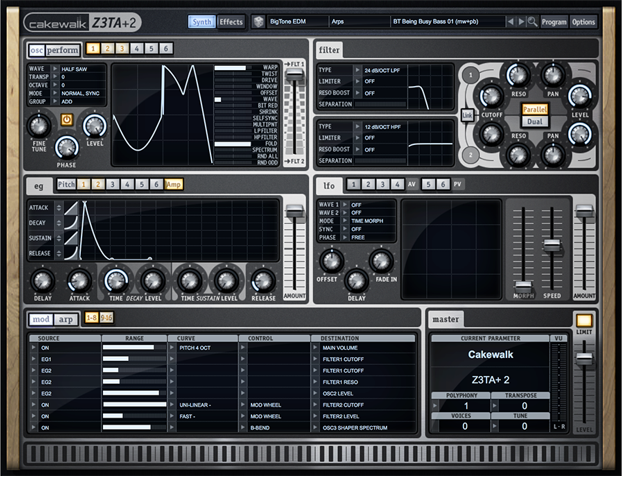Click the filter 1 Level knob
Viewport: 623px width, 477px height.
[580, 96]
